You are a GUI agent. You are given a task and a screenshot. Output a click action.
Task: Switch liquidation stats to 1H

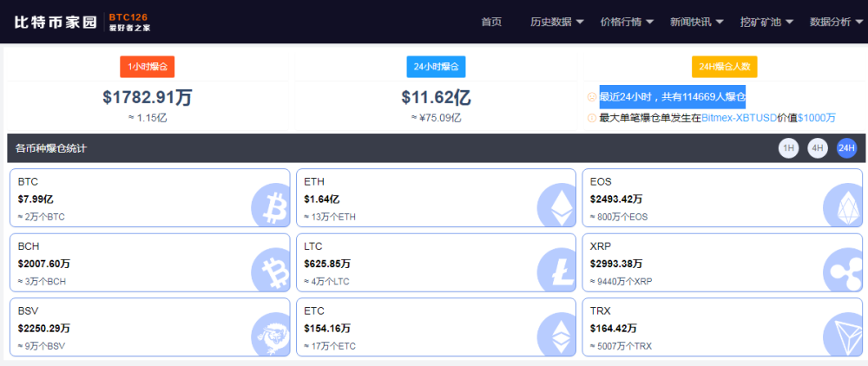(788, 148)
